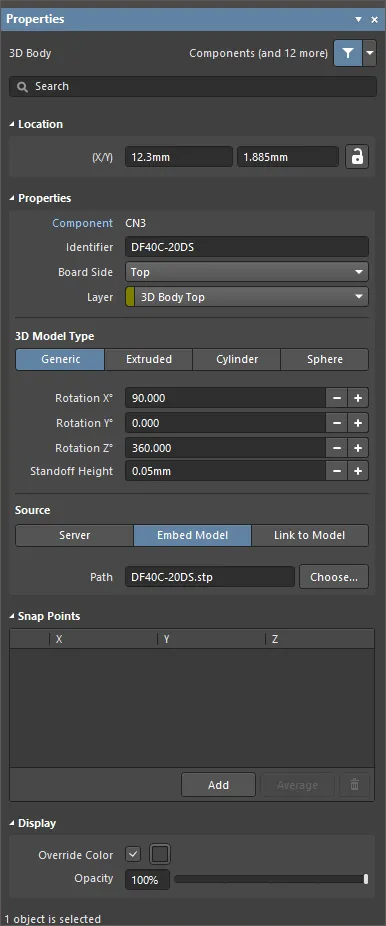Click the Rotation Z value field
This screenshot has width=386, height=926.
(225, 448)
